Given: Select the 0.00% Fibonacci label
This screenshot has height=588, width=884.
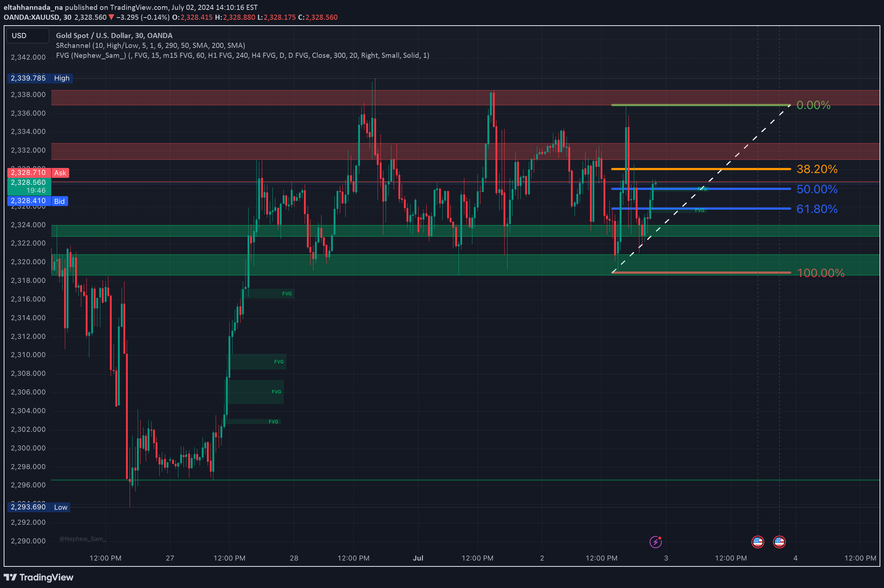Looking at the screenshot, I should pyautogui.click(x=813, y=105).
